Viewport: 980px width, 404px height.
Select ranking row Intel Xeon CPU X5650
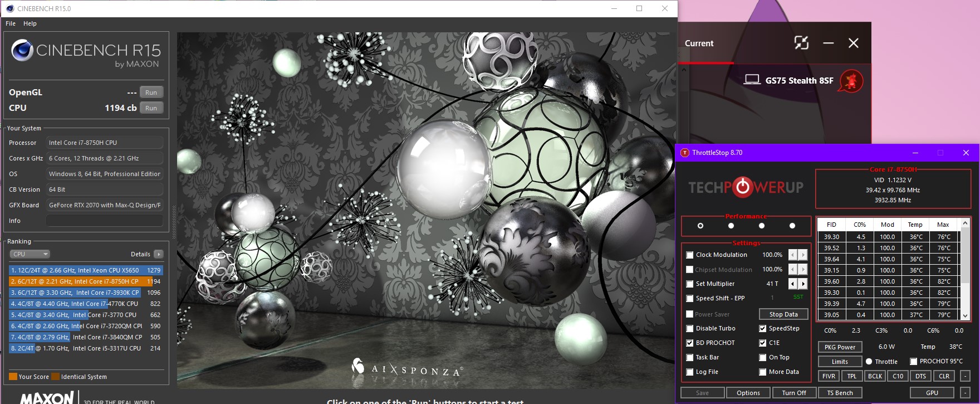(x=86, y=270)
